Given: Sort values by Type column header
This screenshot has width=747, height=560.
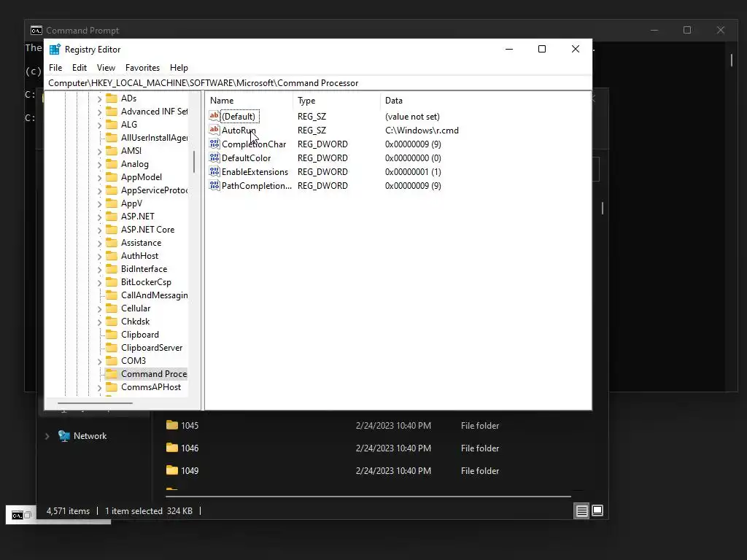Looking at the screenshot, I should point(337,101).
